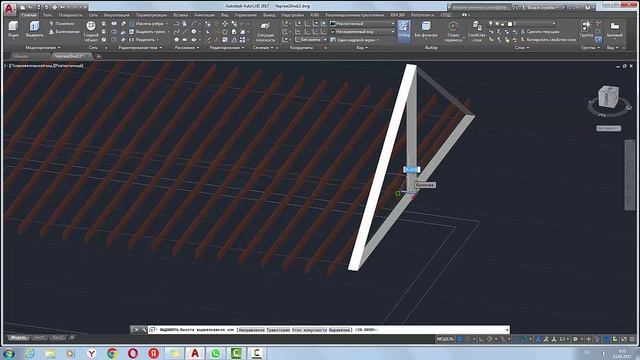The width and height of the screenshot is (640, 360).
Task: Close the command line with X button
Action: 136,330
